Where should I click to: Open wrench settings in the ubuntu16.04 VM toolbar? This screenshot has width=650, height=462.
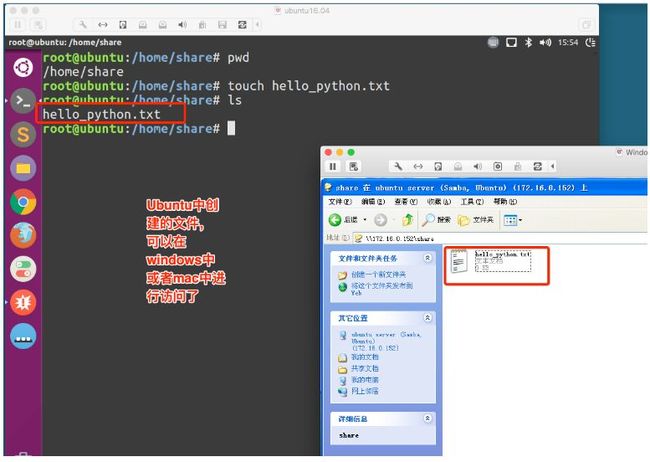click(x=83, y=25)
